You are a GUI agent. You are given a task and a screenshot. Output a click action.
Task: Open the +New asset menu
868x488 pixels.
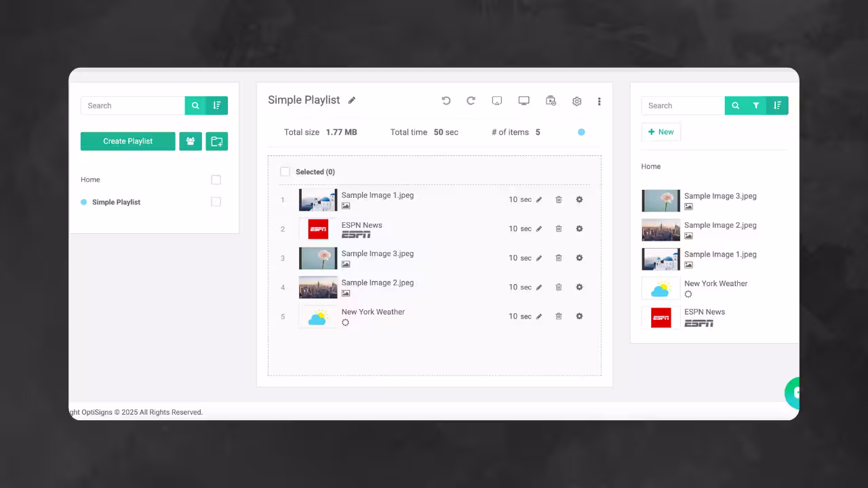tap(660, 131)
